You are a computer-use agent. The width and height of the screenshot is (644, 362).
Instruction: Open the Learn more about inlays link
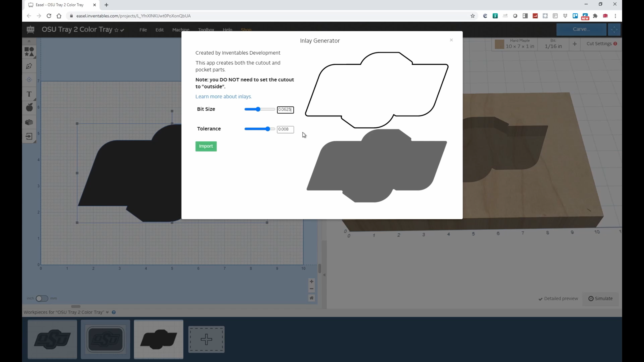pos(223,96)
